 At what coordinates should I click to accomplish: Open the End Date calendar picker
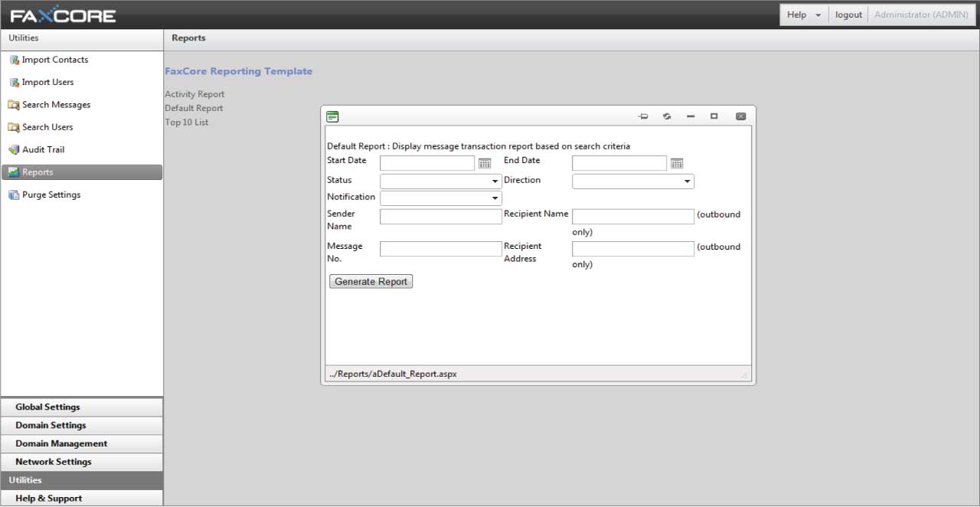(x=677, y=163)
